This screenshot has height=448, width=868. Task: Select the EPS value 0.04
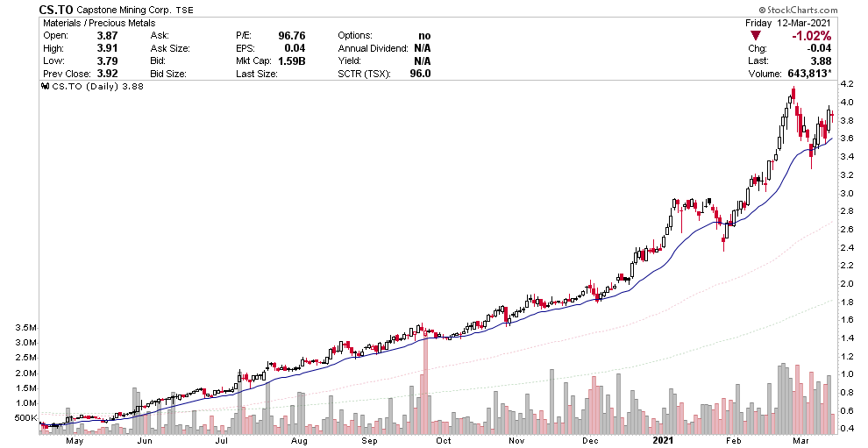[x=295, y=48]
